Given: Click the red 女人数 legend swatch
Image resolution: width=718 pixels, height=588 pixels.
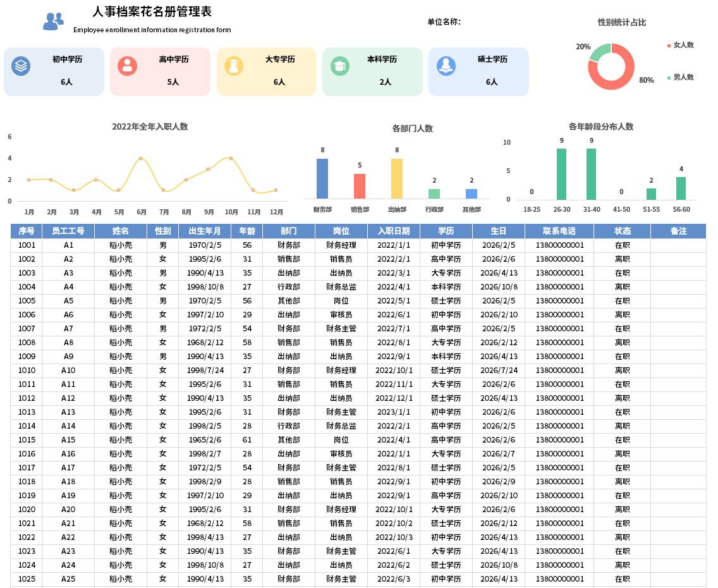Looking at the screenshot, I should [669, 46].
